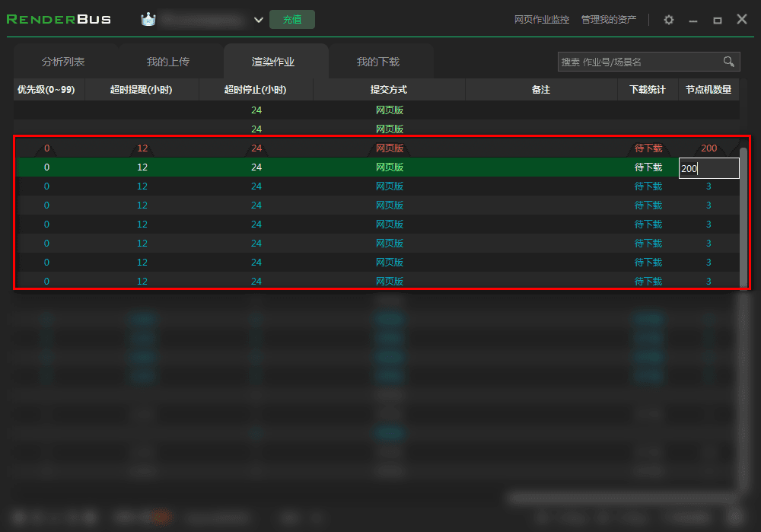Image resolution: width=761 pixels, height=532 pixels.
Task: Click the 节点机数量 edit box showing 200
Action: [708, 168]
